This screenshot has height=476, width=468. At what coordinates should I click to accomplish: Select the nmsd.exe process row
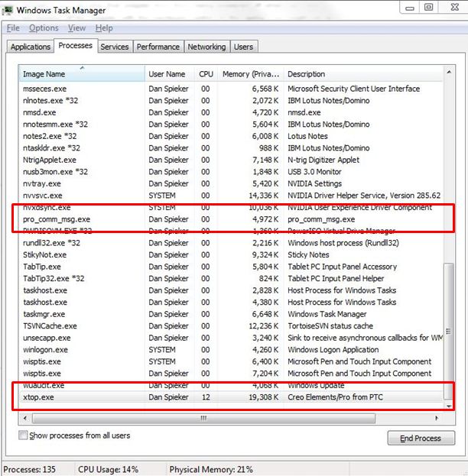(x=230, y=112)
